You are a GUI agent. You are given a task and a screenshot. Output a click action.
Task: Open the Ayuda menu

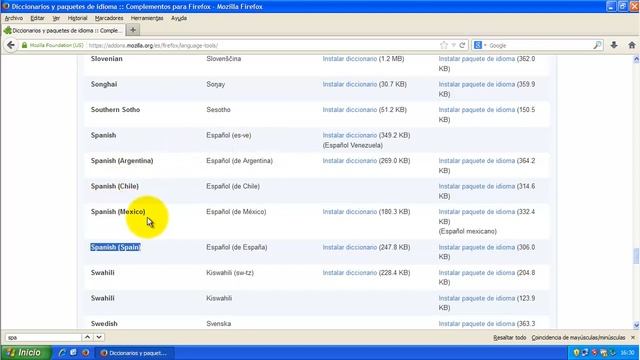pos(179,18)
